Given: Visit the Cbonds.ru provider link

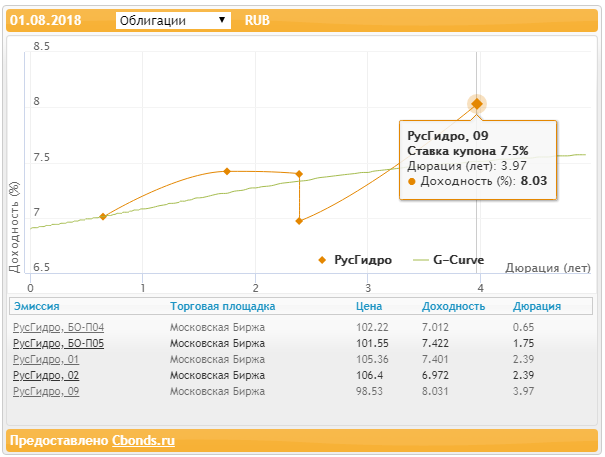Looking at the screenshot, I should click(x=143, y=440).
